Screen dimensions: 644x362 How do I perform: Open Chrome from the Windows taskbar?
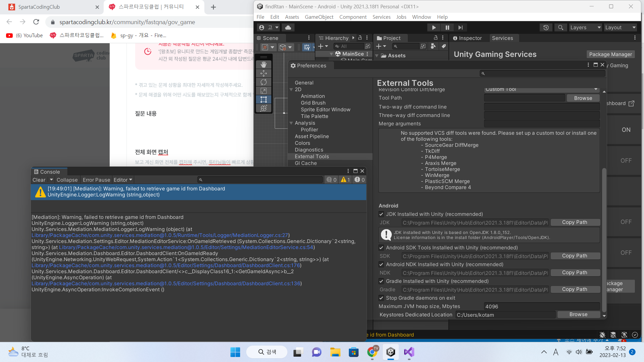372,352
